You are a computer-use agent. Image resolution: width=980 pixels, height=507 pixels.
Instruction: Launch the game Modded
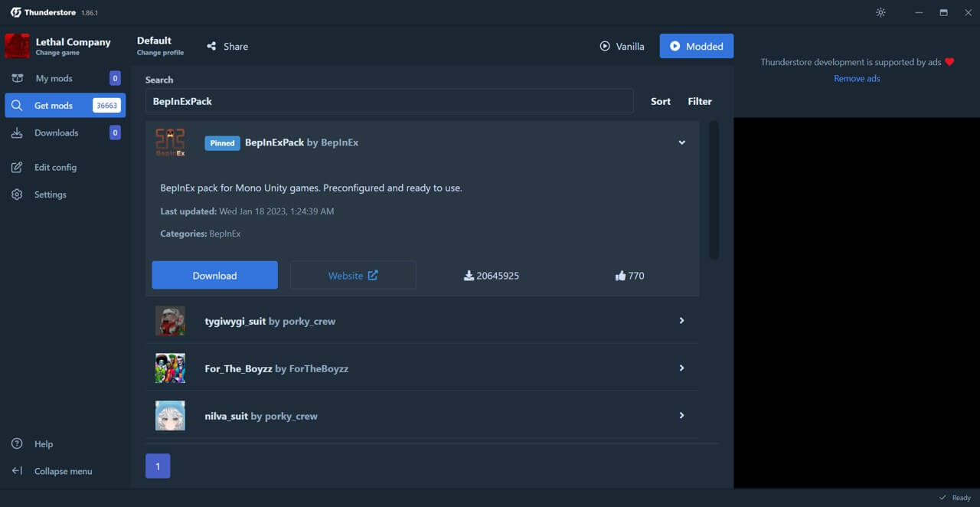coord(697,46)
